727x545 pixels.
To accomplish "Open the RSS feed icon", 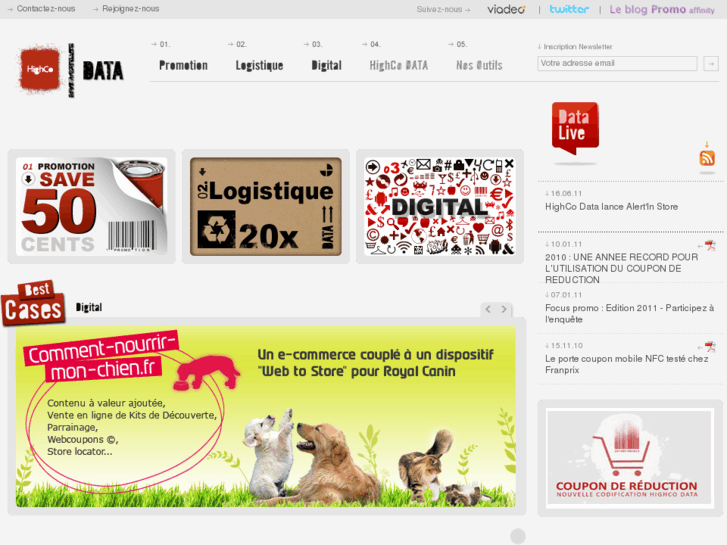I will point(707,158).
